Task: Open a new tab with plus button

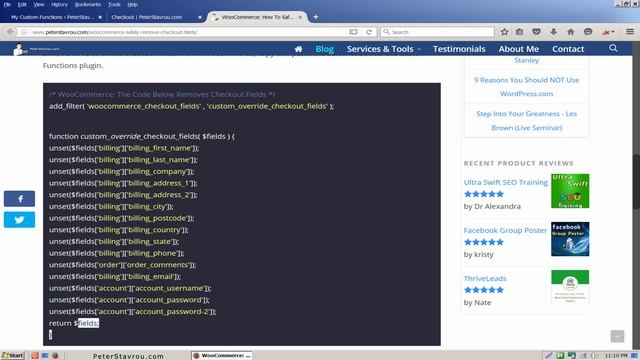Action: click(x=316, y=17)
